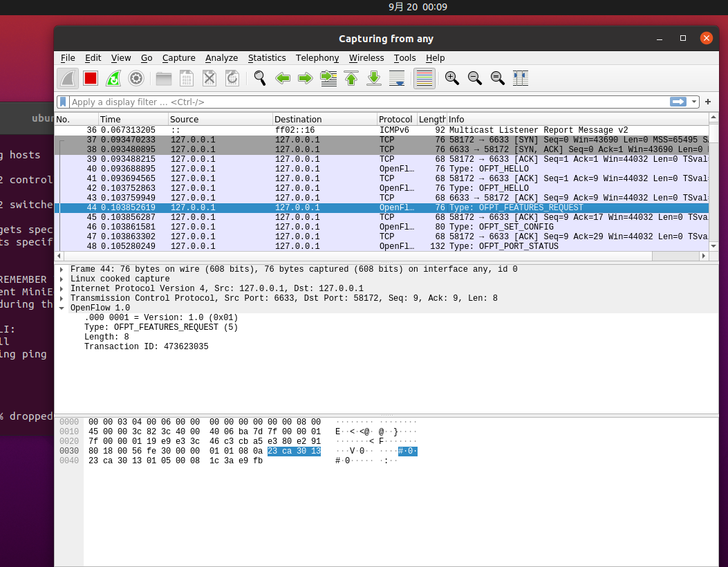Image resolution: width=728 pixels, height=567 pixels.
Task: Click the display filter bookmark icon
Action: pyautogui.click(x=63, y=102)
